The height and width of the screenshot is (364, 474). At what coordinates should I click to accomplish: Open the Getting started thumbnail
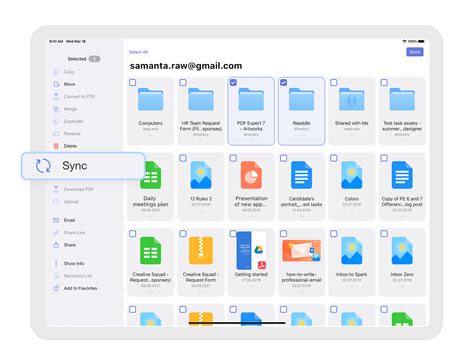point(251,250)
